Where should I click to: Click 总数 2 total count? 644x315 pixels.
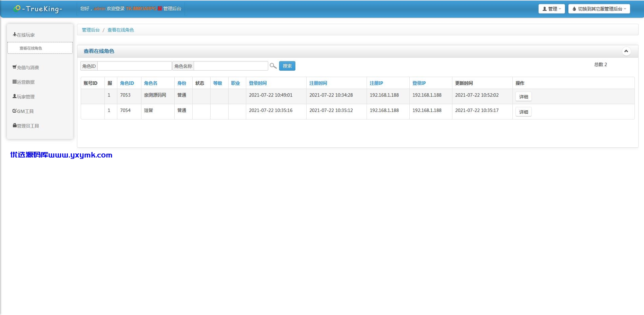601,64
